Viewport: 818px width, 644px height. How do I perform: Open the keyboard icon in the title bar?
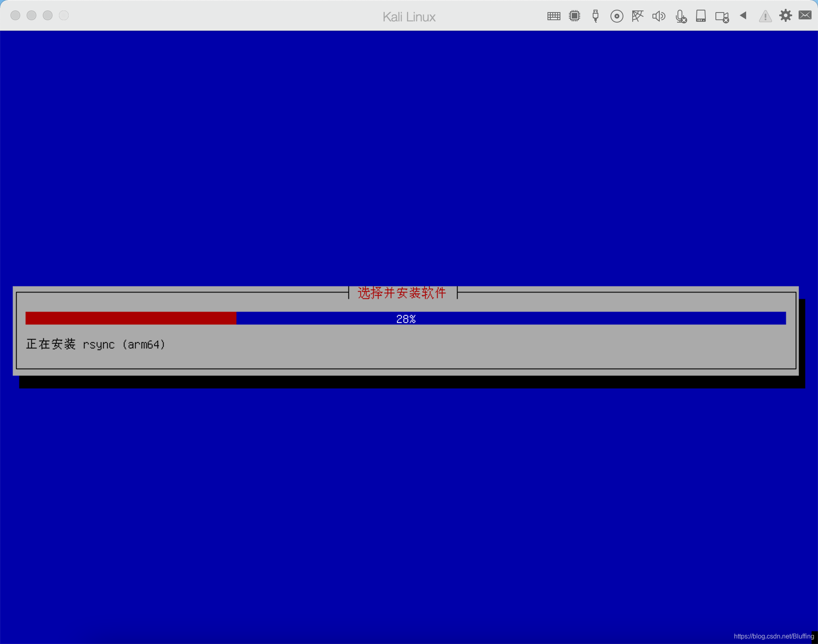click(x=554, y=16)
